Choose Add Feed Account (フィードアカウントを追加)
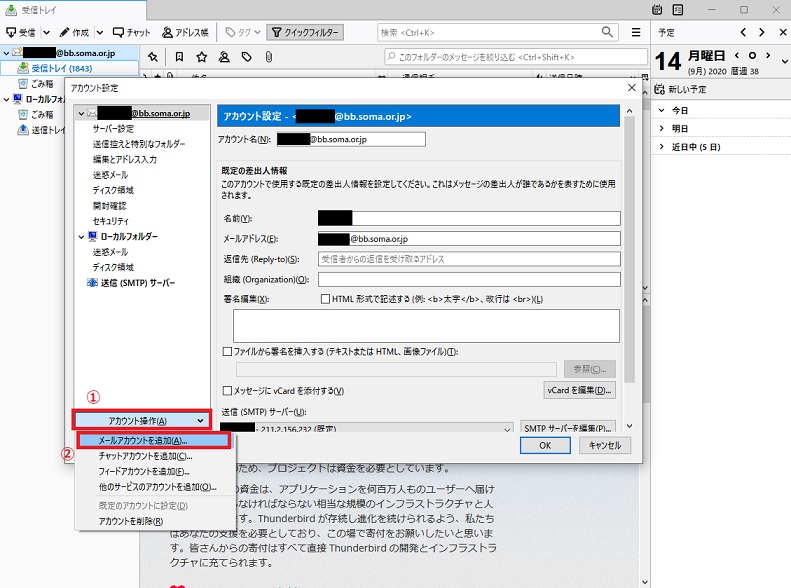This screenshot has width=791, height=588. [144, 472]
